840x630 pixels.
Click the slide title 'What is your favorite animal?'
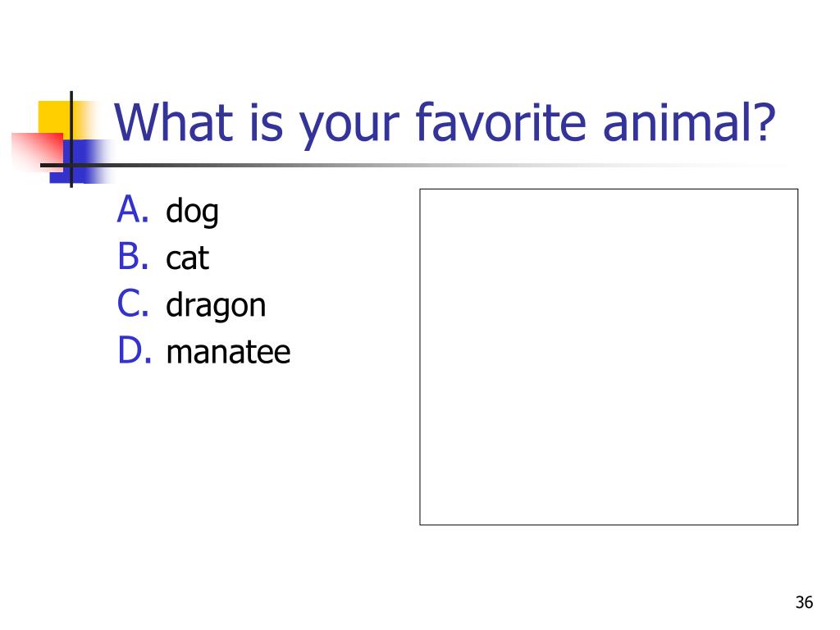[x=445, y=125]
